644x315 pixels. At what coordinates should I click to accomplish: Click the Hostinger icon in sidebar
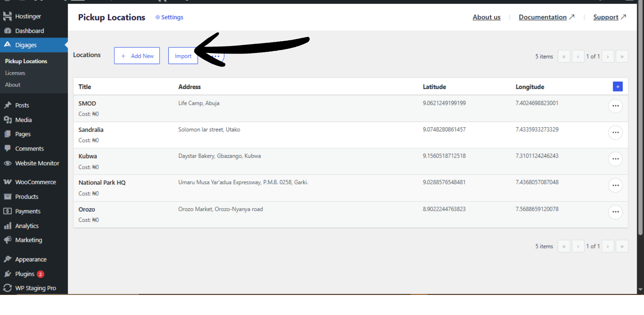coord(7,16)
